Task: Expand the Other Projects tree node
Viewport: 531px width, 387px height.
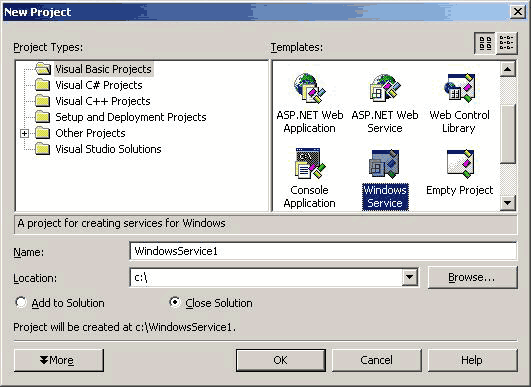Action: (x=24, y=133)
